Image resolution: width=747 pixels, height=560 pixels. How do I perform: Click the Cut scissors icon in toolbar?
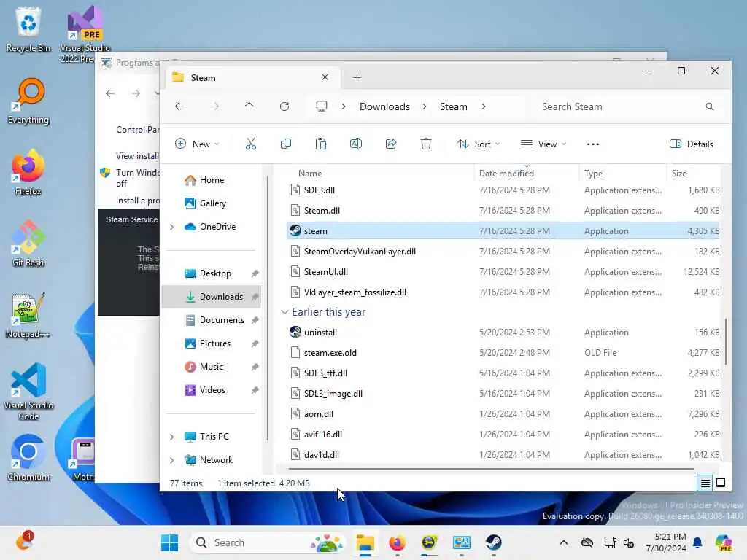coord(251,144)
